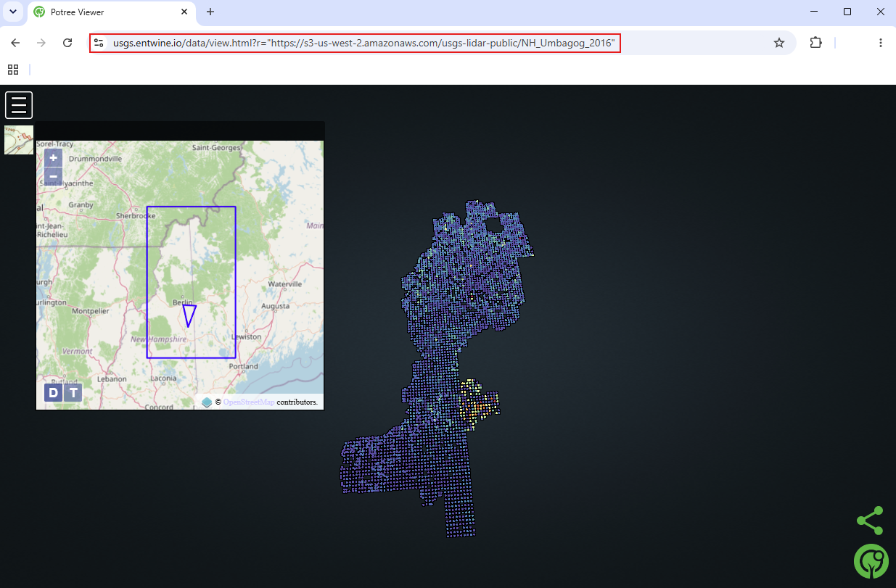Click the T button on map
The image size is (896, 588).
[x=73, y=393]
